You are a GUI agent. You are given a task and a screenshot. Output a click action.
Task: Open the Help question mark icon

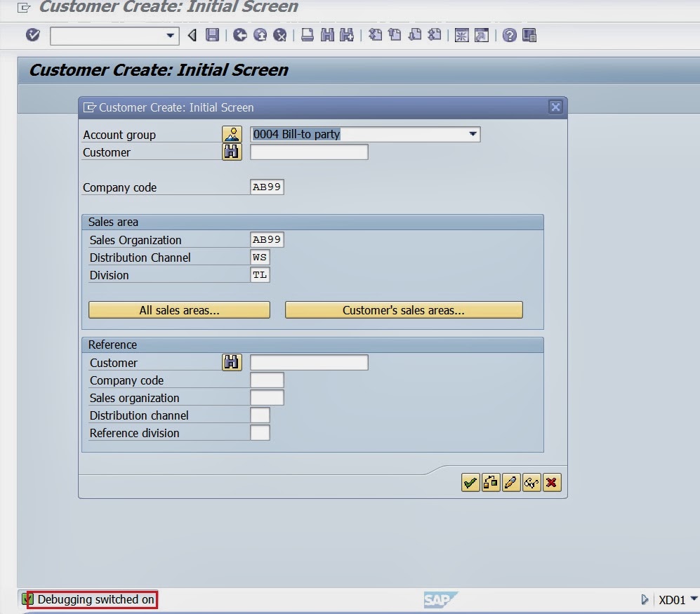509,35
